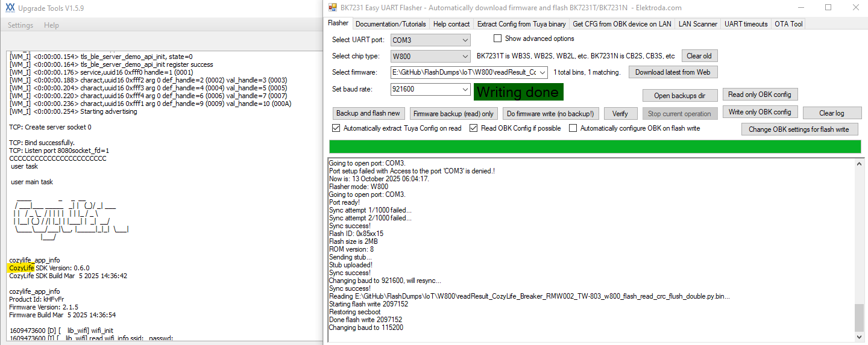Screen dimensions: 868x345
Task: Enable Automatically configure OBK on flash write
Action: tap(573, 128)
